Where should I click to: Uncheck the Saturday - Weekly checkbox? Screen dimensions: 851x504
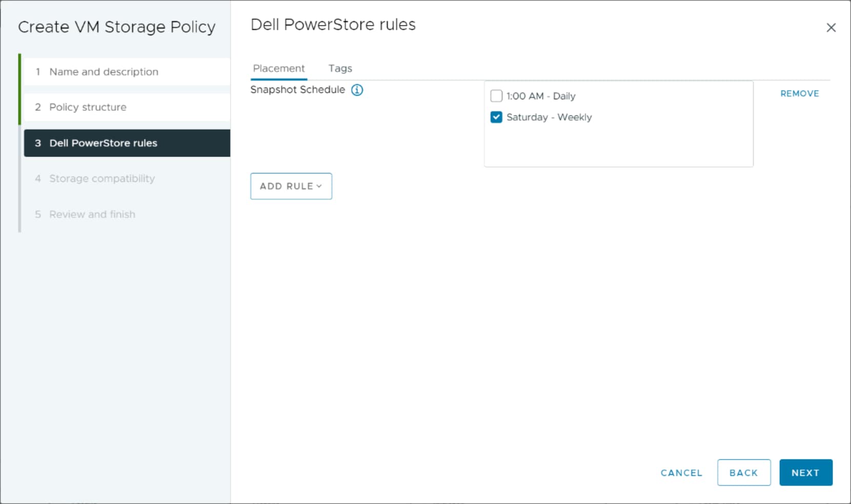pyautogui.click(x=496, y=117)
